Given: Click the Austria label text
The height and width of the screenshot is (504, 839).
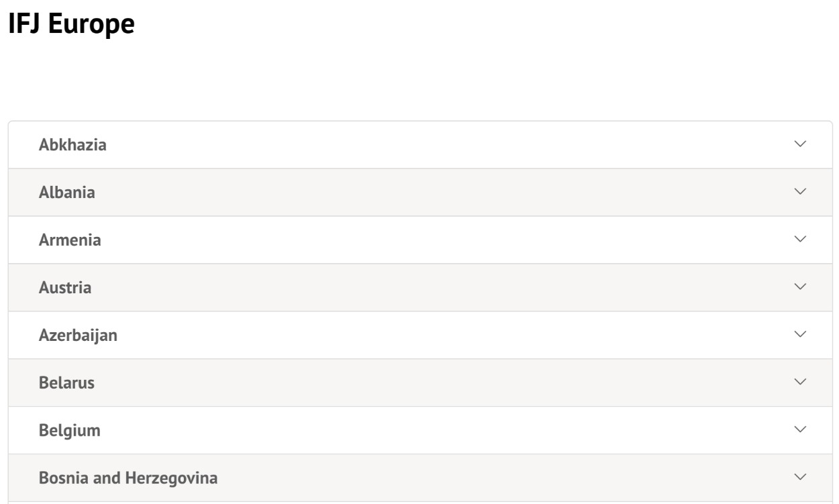Looking at the screenshot, I should coord(65,288).
